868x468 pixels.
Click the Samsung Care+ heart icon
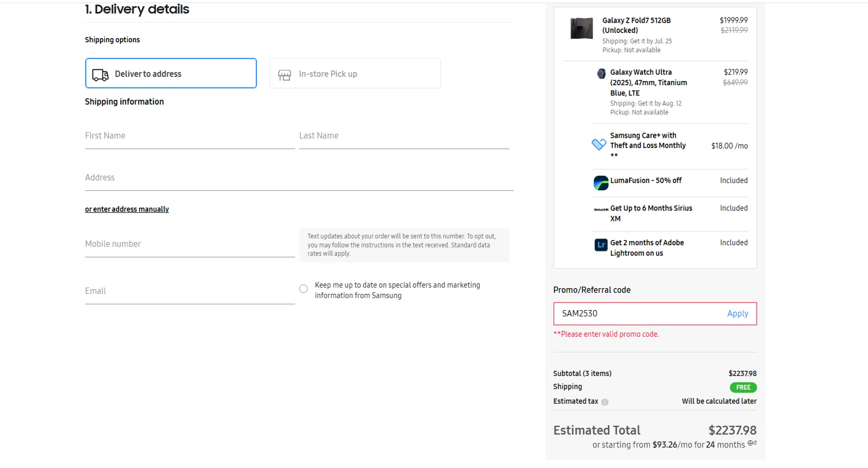coord(599,145)
